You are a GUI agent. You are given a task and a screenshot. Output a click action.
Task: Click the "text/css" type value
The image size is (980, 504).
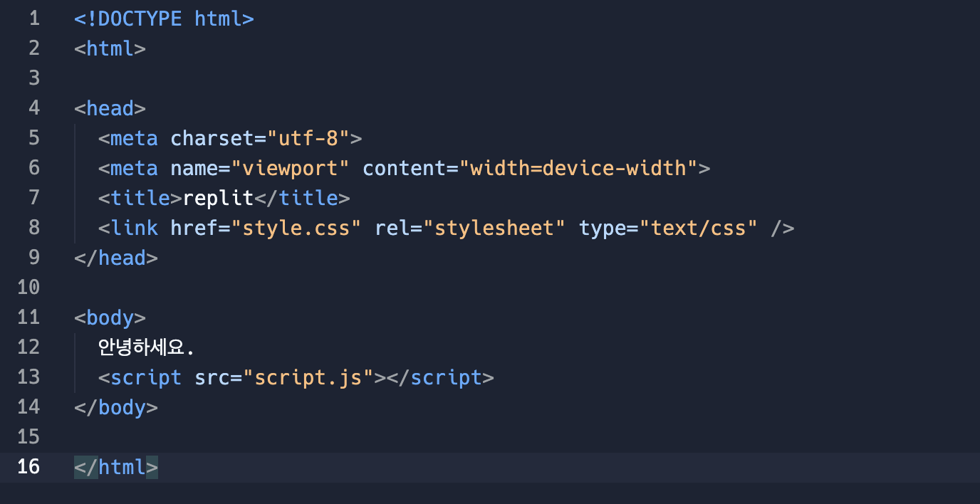point(699,228)
